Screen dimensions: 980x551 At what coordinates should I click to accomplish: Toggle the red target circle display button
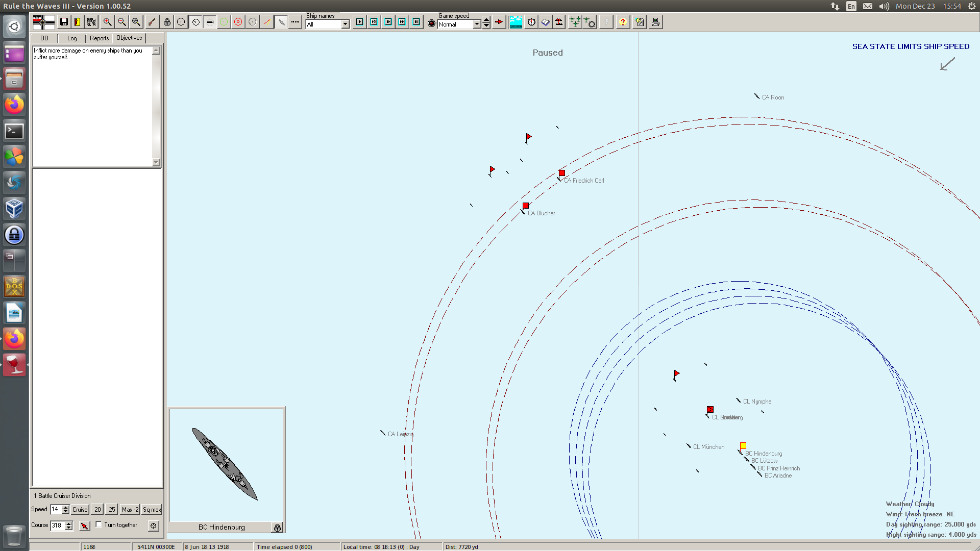pyautogui.click(x=238, y=22)
